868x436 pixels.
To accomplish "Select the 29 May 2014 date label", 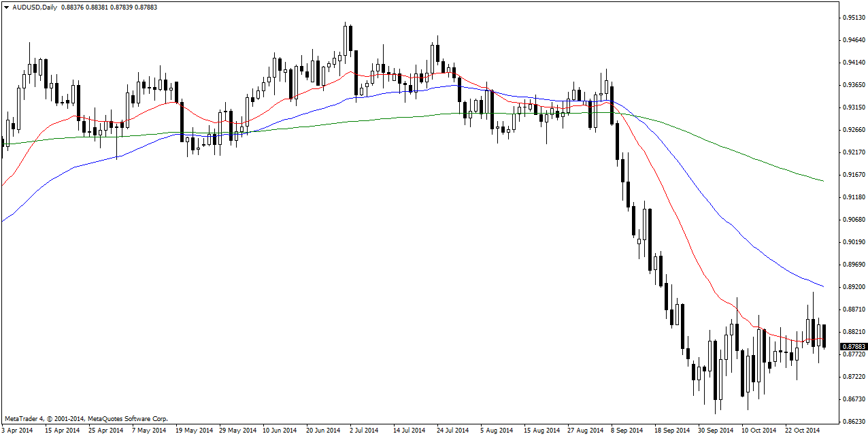I will (237, 431).
